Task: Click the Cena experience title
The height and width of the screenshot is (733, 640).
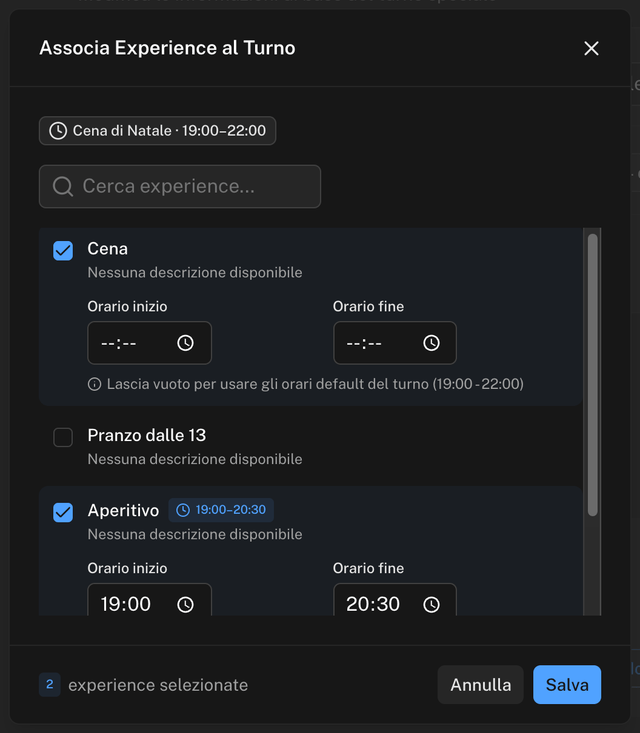Action: pos(108,249)
